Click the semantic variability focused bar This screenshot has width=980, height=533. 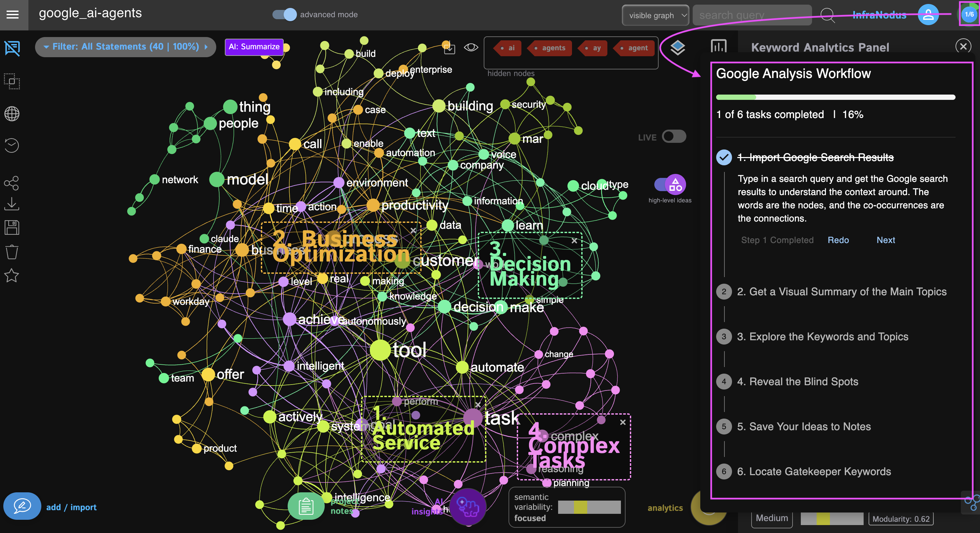tap(589, 507)
